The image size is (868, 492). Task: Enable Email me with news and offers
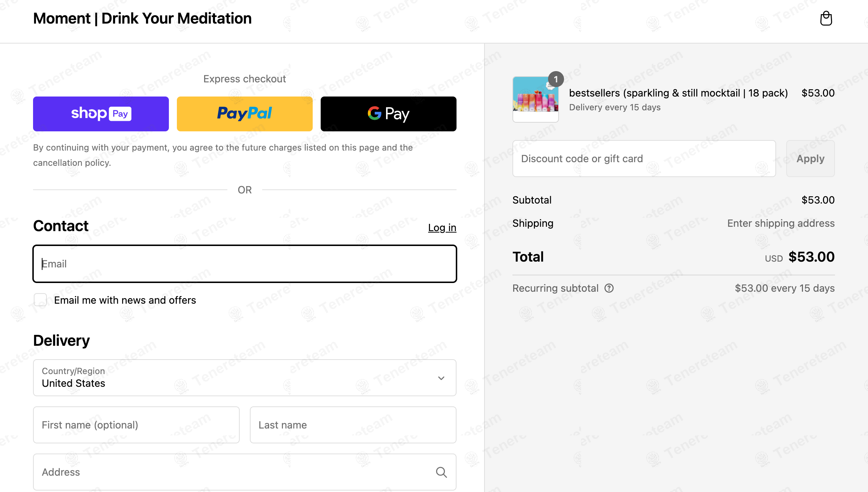tap(40, 300)
